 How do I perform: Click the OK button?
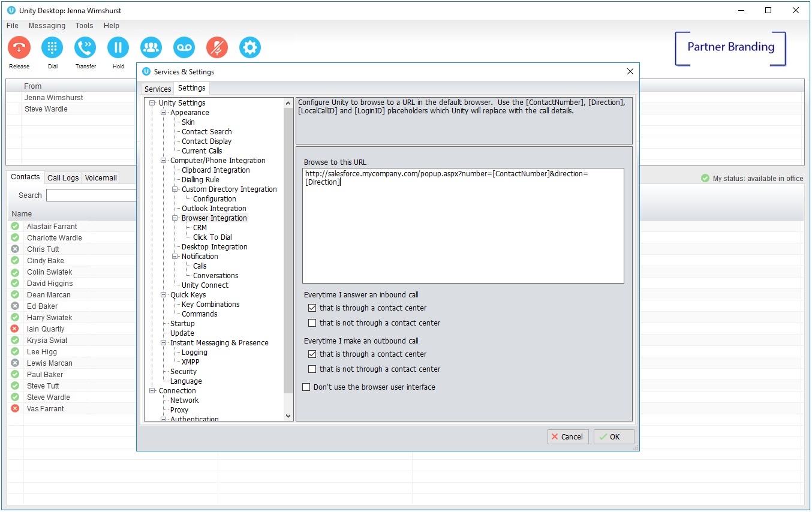click(x=613, y=436)
